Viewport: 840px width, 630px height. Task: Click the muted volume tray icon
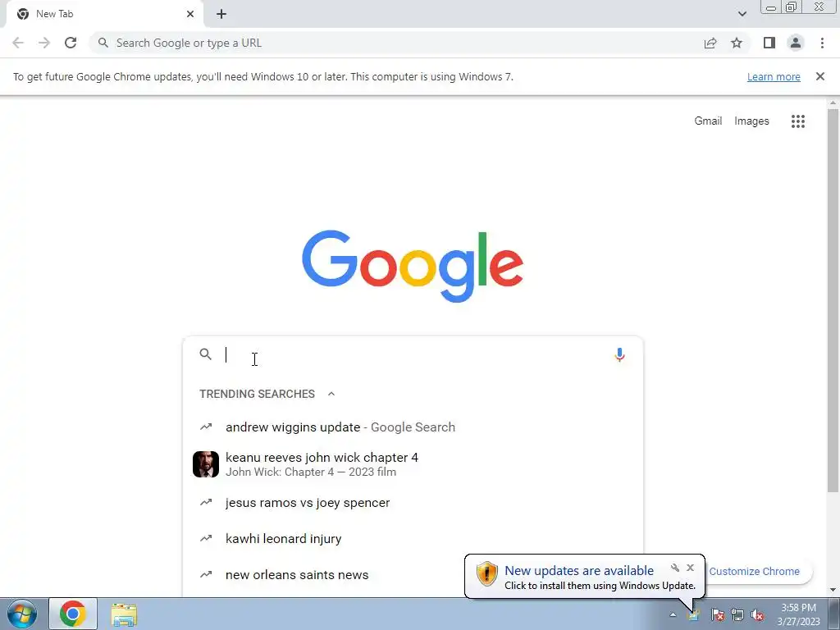click(x=757, y=614)
